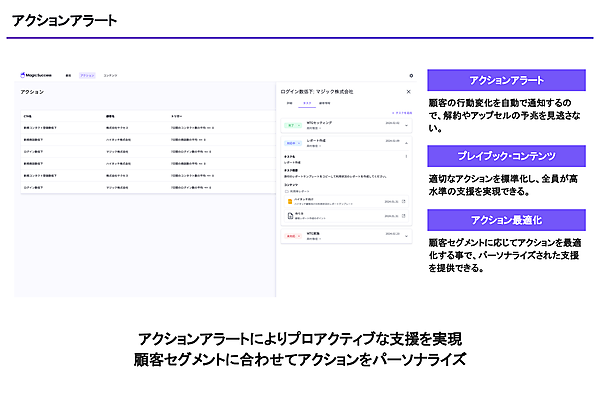The image size is (600, 400).
Task: Expand the MTGセッティング task card chevron
Action: (x=406, y=126)
